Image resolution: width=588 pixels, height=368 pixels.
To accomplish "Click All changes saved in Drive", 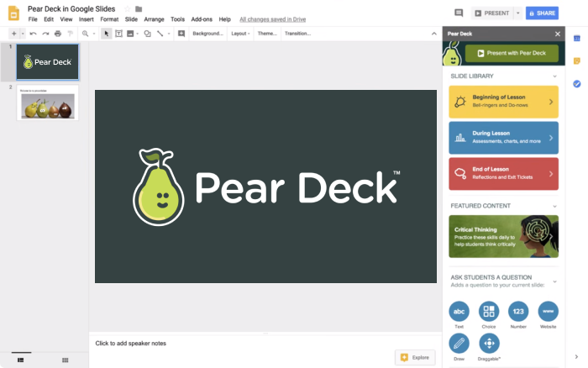I will (273, 19).
